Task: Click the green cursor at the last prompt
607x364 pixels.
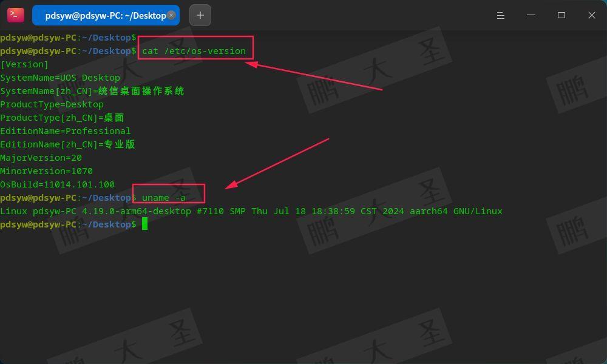Action: 145,224
